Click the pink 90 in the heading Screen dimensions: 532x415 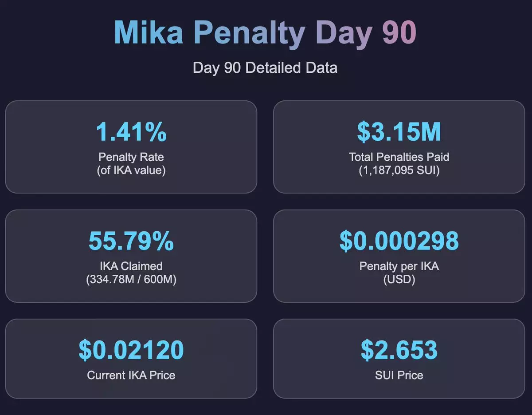399,32
